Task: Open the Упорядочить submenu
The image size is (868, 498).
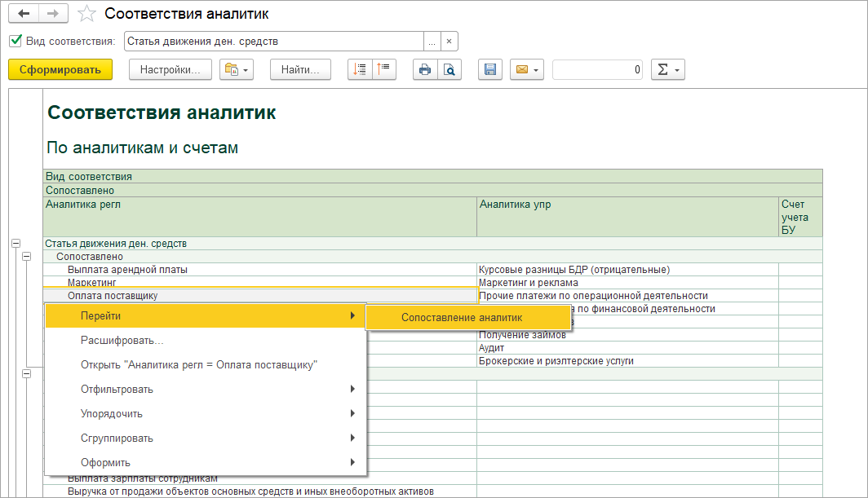Action: pos(206,413)
